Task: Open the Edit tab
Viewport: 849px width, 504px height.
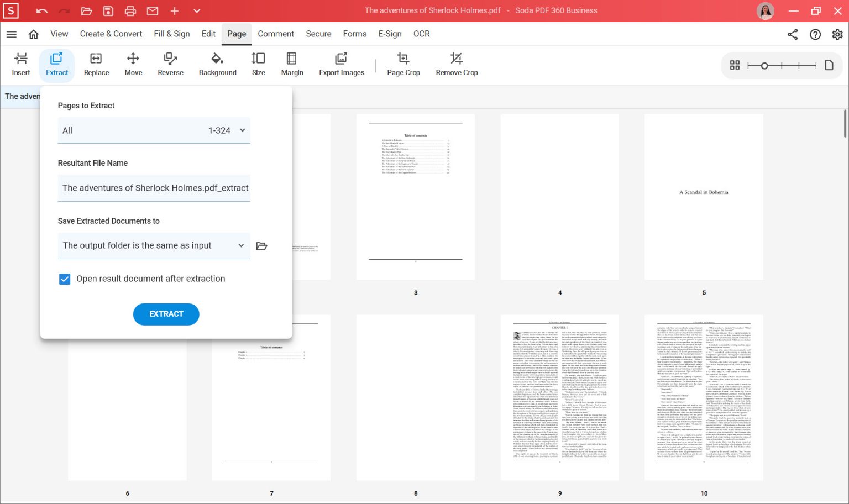Action: [x=208, y=34]
